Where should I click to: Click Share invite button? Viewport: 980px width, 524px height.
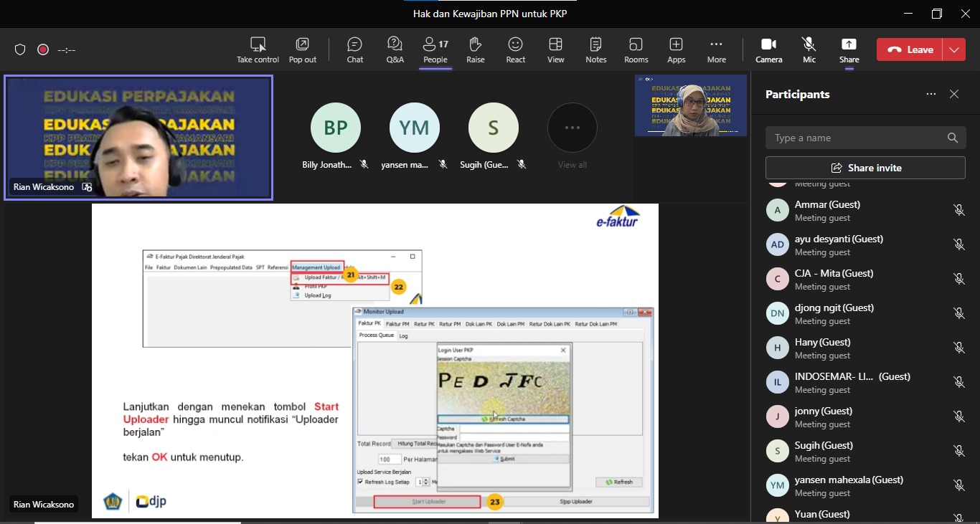point(865,168)
